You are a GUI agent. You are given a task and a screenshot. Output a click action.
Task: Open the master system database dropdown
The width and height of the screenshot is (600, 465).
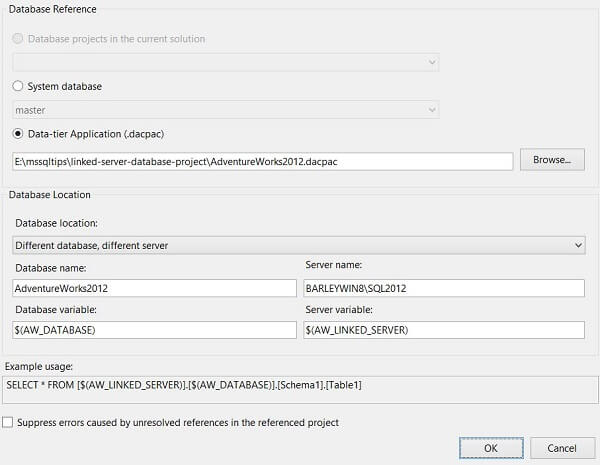226,109
